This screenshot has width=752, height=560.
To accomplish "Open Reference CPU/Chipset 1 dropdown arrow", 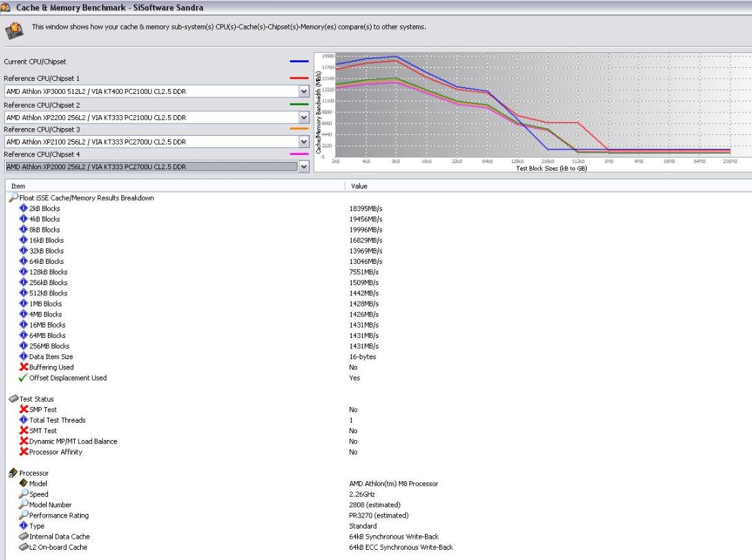I will pyautogui.click(x=304, y=91).
